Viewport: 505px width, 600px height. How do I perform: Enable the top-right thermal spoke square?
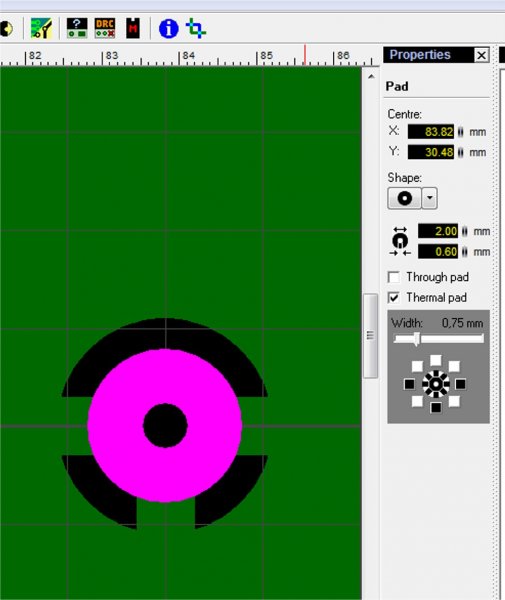[x=454, y=366]
